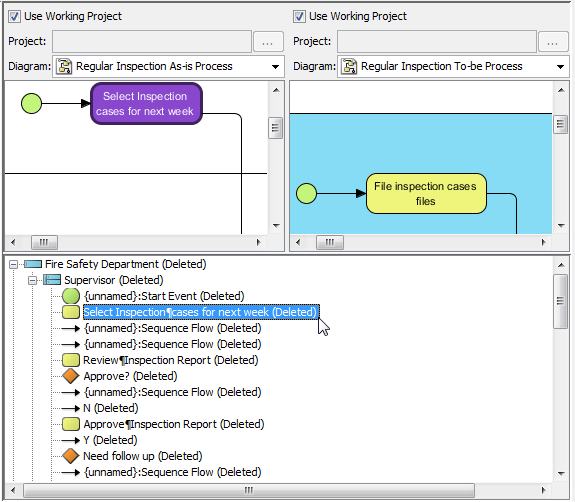Select Y (Deleted) sequence flow row
The image size is (575, 502).
110,440
